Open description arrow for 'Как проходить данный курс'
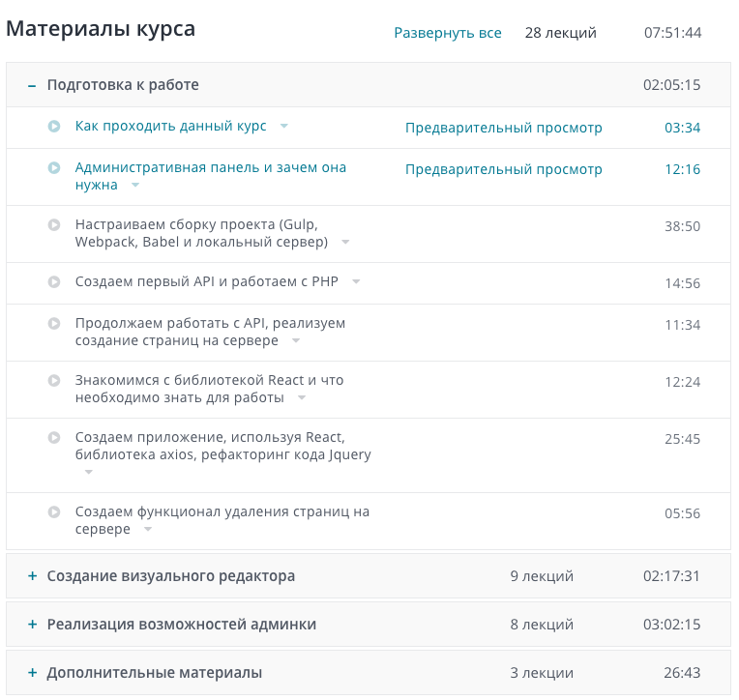 [283, 127]
